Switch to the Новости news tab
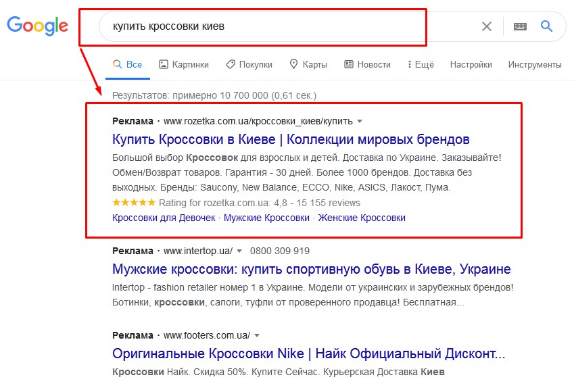 coord(367,64)
